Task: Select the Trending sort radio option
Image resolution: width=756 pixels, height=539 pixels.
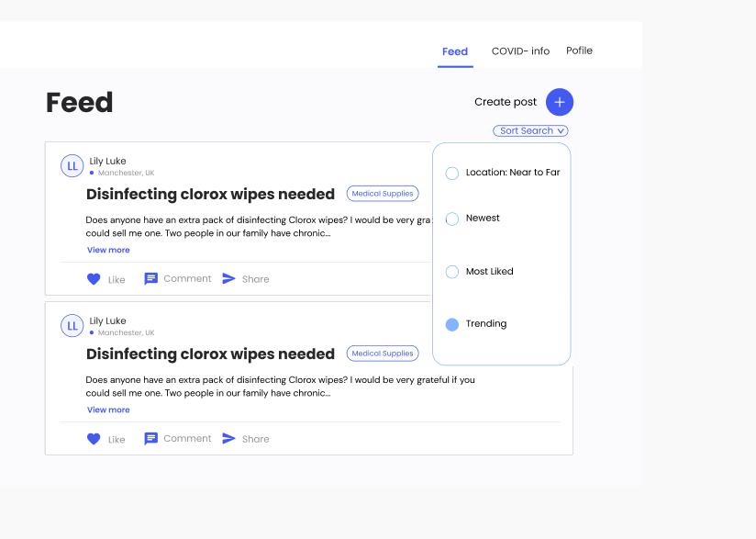Action: [451, 324]
